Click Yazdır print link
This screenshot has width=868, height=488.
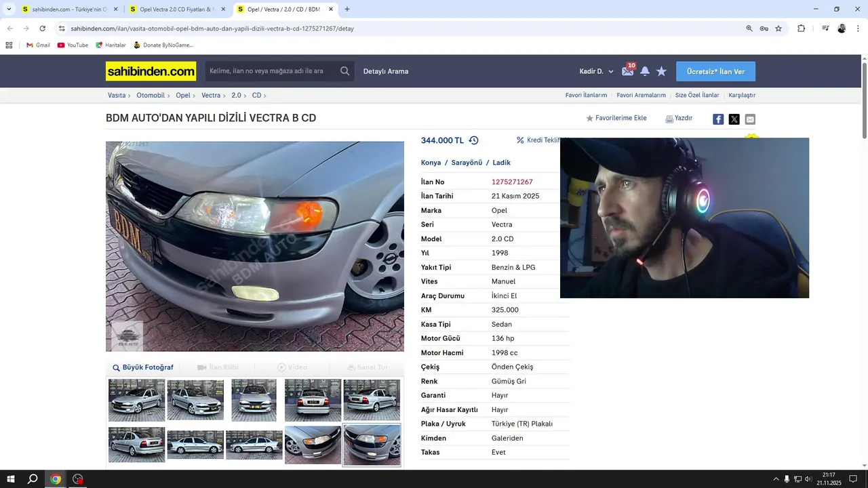(679, 118)
